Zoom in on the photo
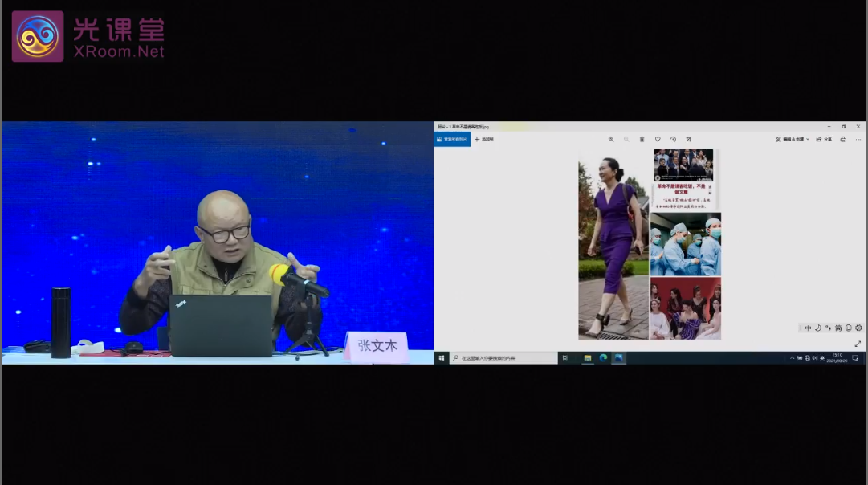The width and height of the screenshot is (868, 485). (611, 139)
